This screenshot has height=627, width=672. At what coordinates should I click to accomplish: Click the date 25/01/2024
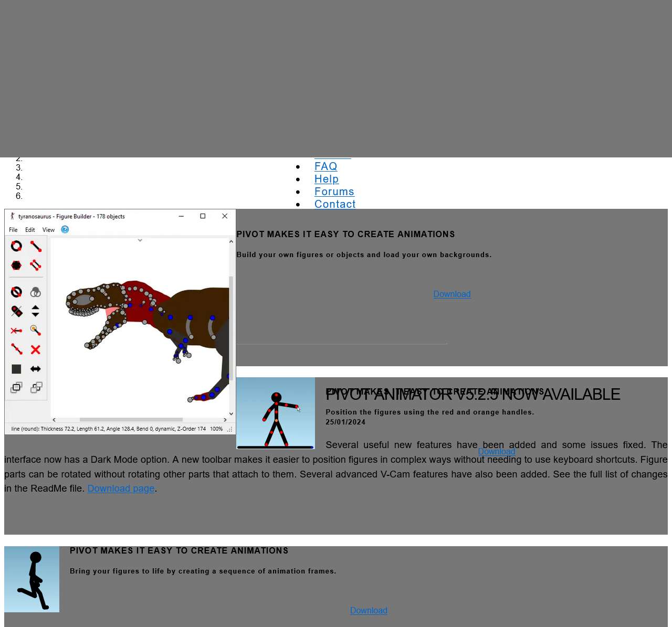[x=345, y=422]
